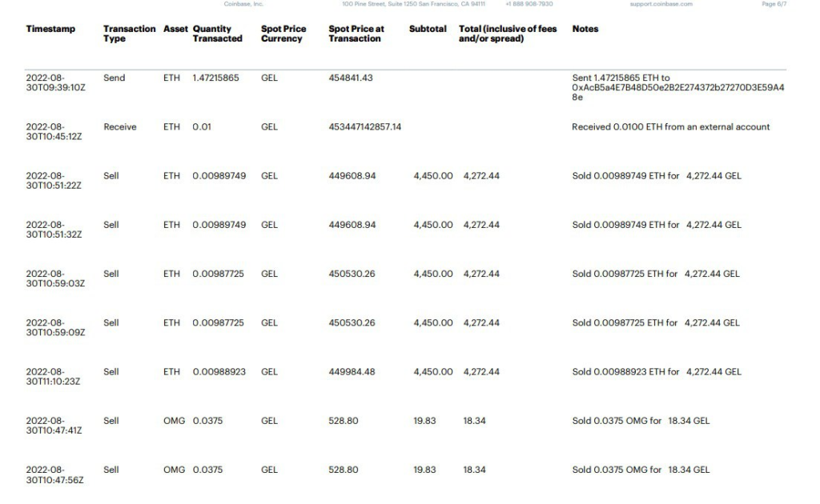Open the support.coinbase.com link
This screenshot has height=504, width=820.
coord(661,4)
